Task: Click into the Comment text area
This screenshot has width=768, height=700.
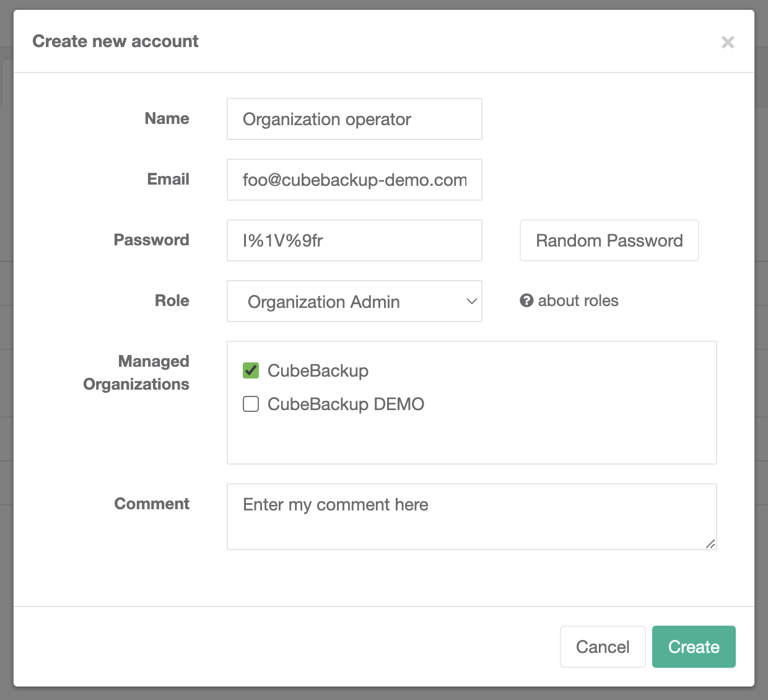Action: (472, 516)
